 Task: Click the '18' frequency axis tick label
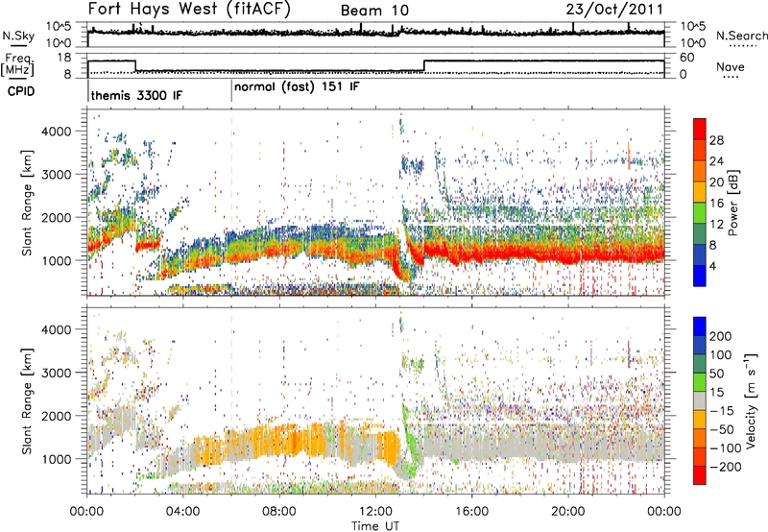(x=63, y=58)
